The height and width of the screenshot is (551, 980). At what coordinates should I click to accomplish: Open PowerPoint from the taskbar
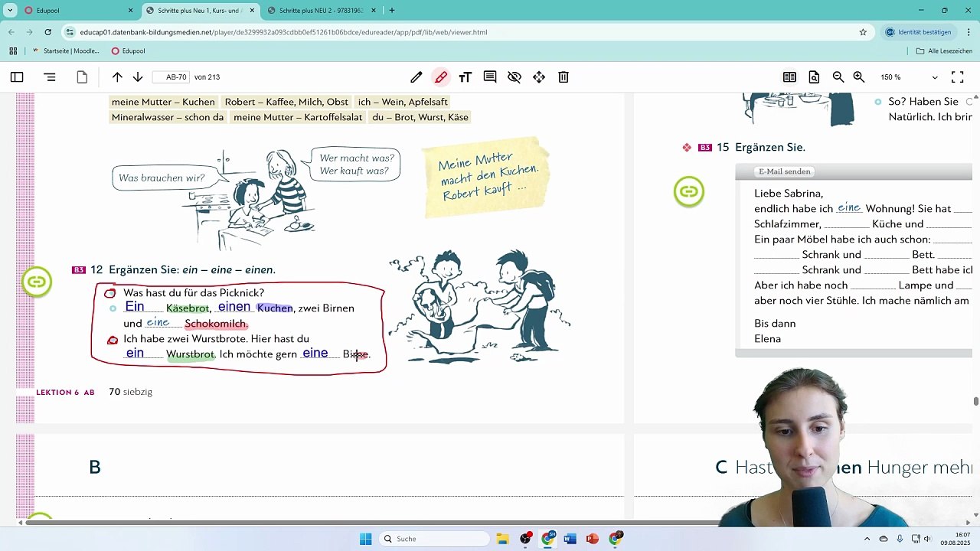click(592, 539)
